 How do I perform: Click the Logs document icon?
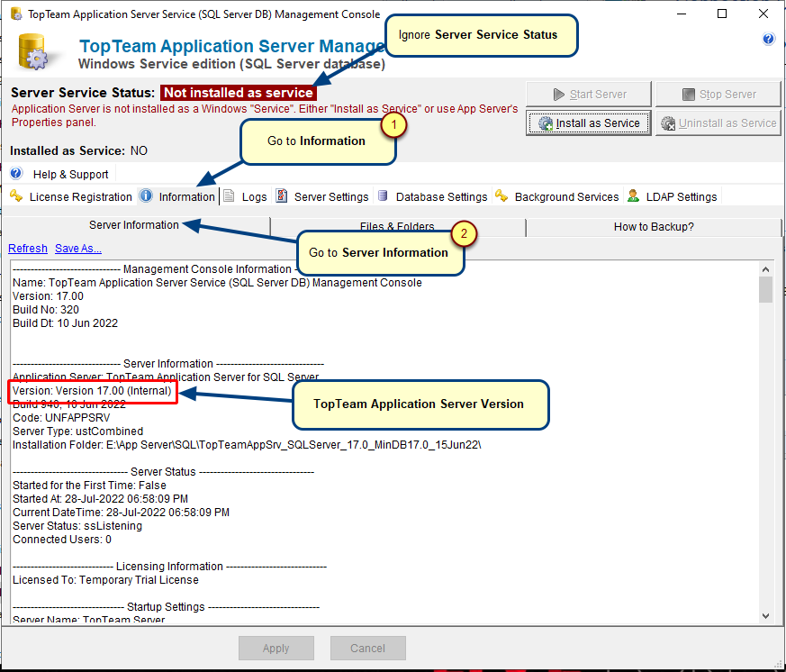pyautogui.click(x=229, y=195)
